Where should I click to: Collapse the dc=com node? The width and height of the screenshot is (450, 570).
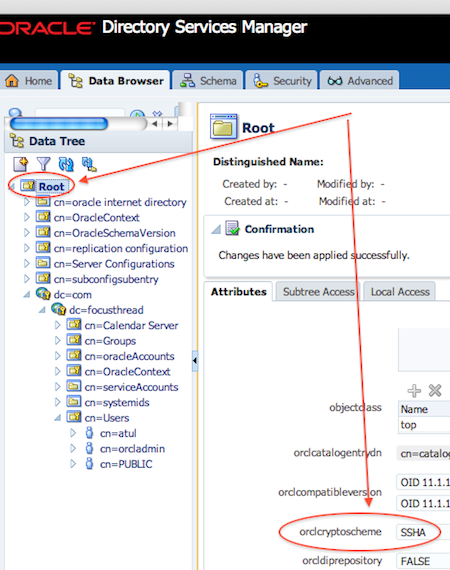point(27,294)
